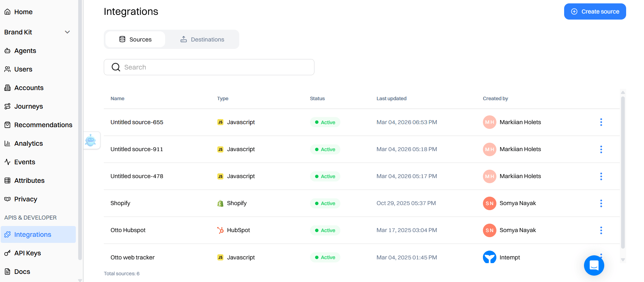644x282 pixels.
Task: Open the Untitled source-655 row name
Action: click(137, 122)
